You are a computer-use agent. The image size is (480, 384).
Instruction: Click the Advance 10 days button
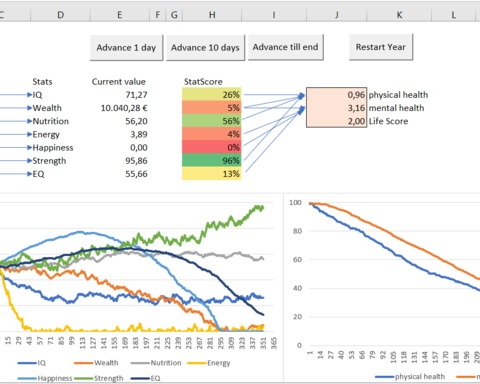click(205, 48)
